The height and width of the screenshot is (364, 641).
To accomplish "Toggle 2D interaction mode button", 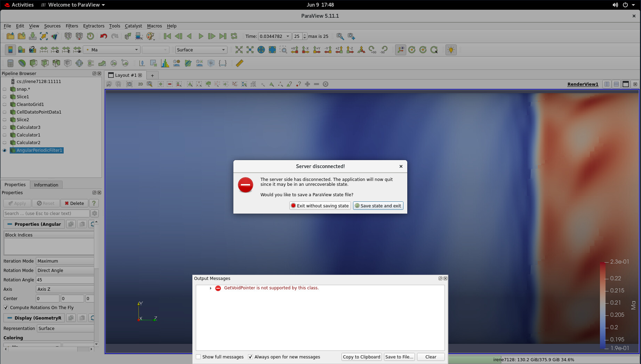I will coord(141,84).
